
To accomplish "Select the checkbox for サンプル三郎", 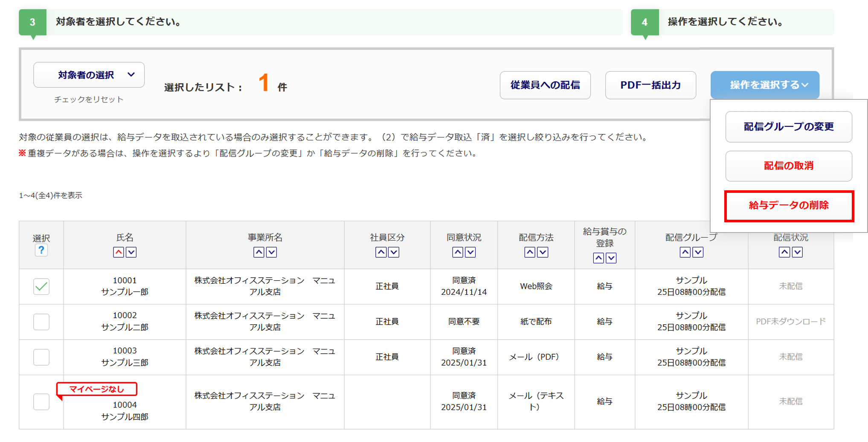I will (41, 357).
